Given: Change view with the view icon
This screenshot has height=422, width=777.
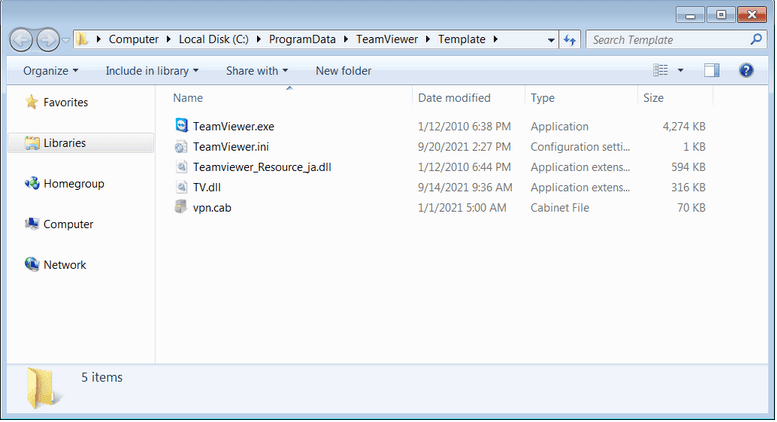Looking at the screenshot, I should (661, 70).
